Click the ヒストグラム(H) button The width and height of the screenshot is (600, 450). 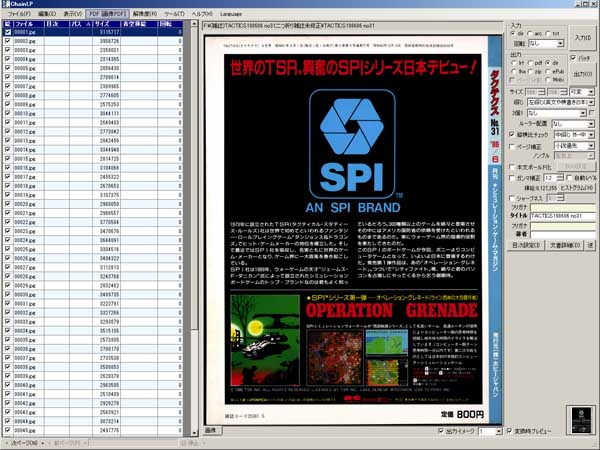tap(577, 188)
